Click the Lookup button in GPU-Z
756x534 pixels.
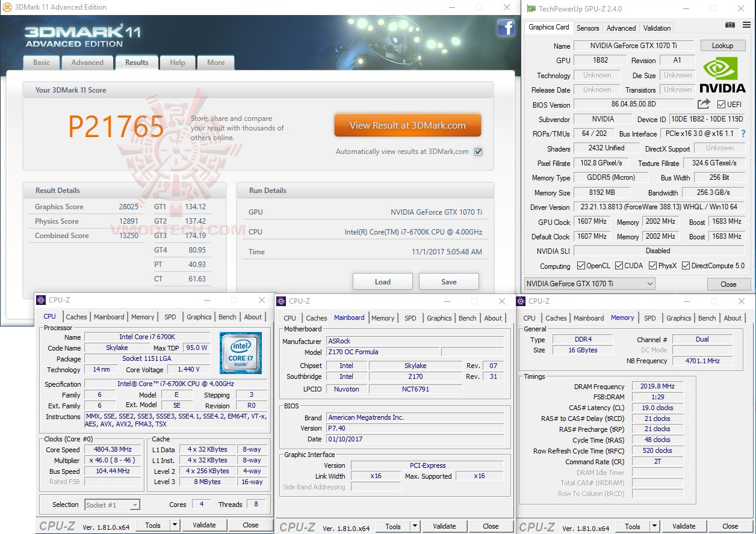722,45
